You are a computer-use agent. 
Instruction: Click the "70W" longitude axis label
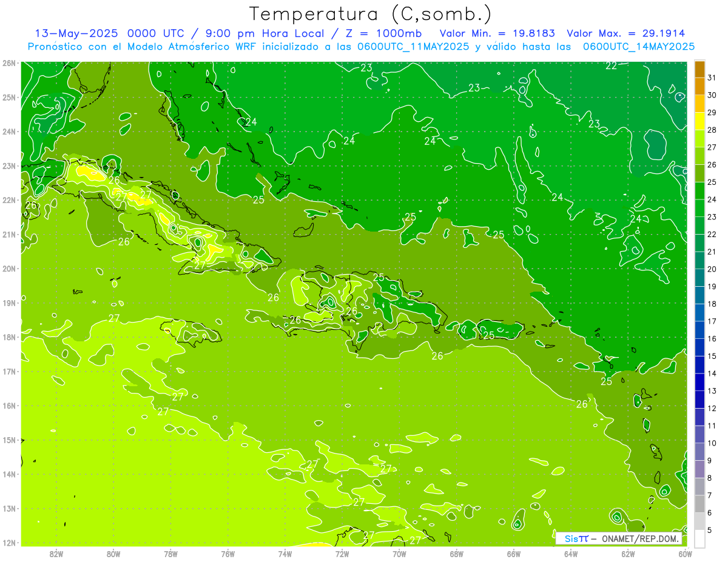[399, 554]
